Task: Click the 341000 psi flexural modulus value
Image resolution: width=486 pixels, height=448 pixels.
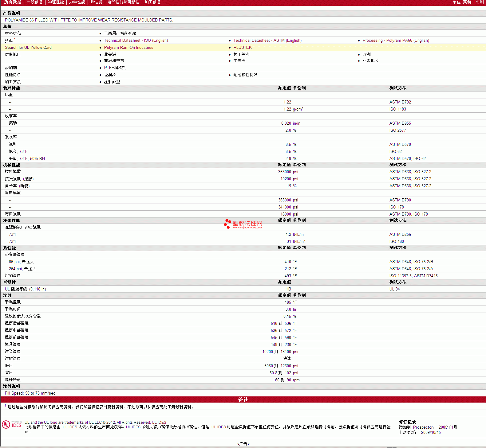Action: [288, 207]
